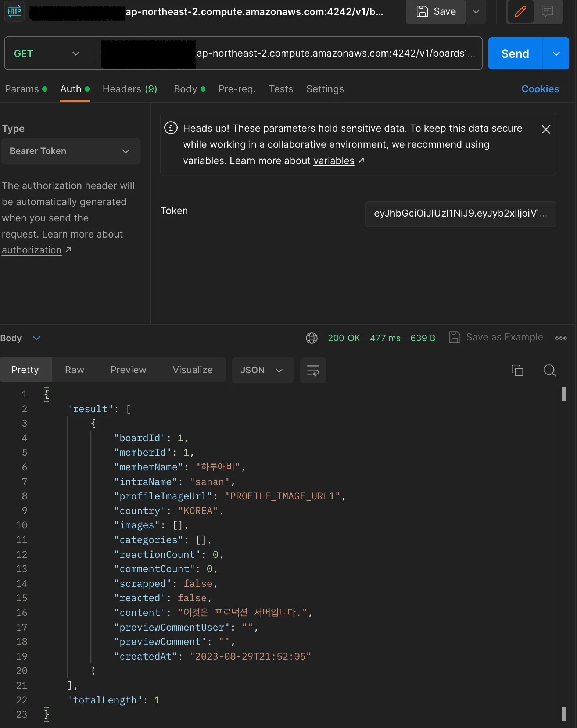
Task: Open the three-dot response options menu
Action: [x=560, y=338]
